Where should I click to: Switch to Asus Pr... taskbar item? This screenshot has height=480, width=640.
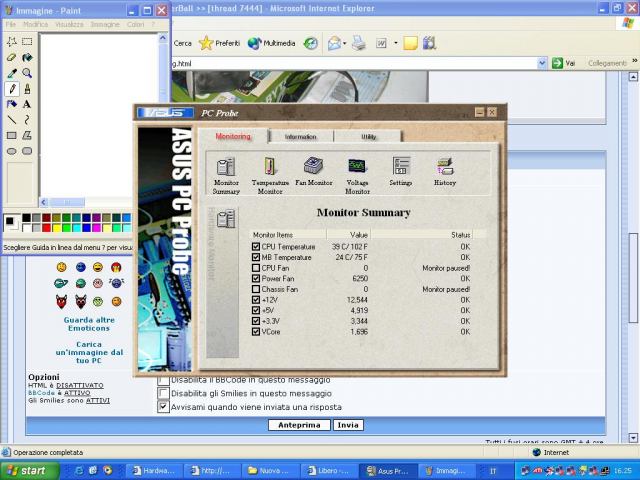[x=388, y=471]
